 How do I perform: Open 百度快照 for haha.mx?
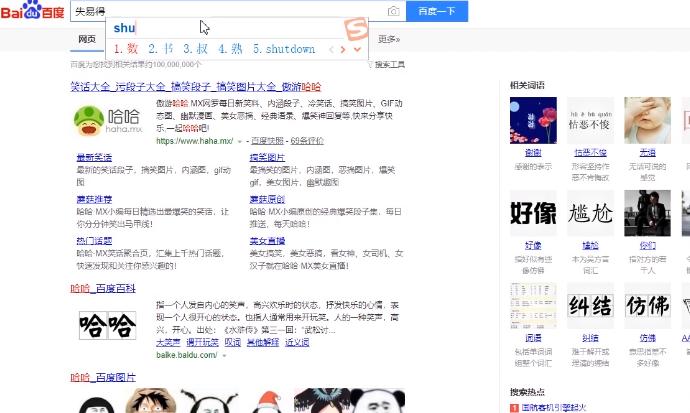point(267,141)
